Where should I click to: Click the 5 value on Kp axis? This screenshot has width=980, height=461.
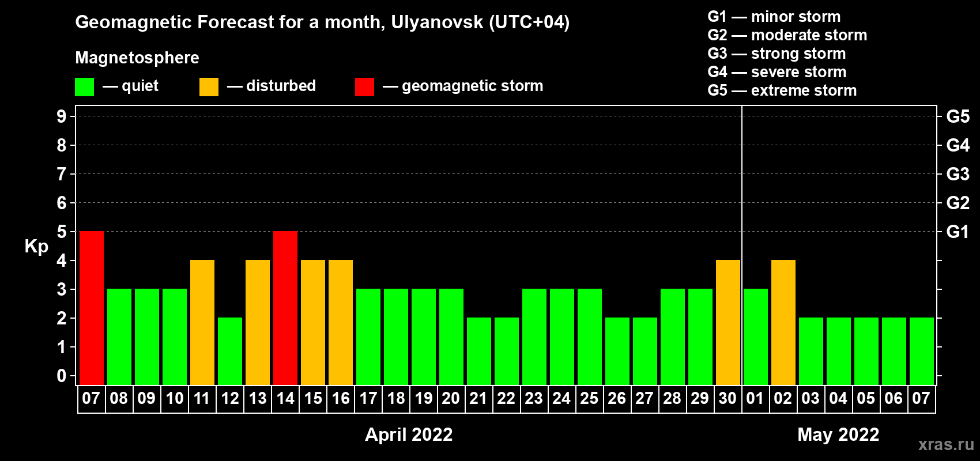62,232
